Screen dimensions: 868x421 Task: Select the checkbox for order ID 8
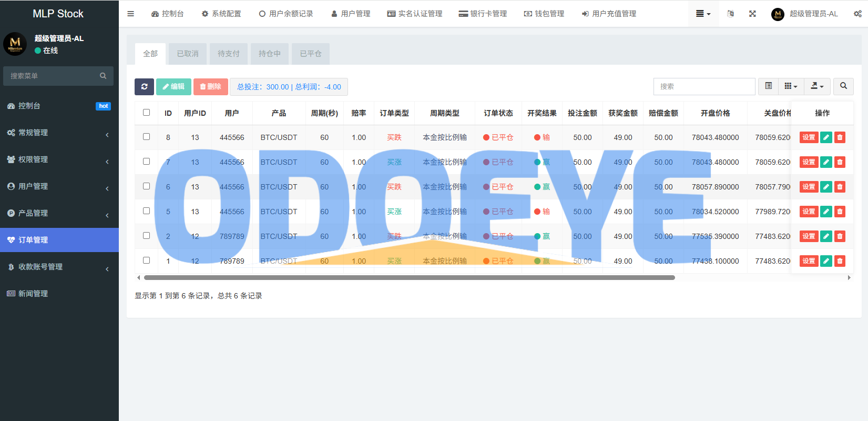(146, 137)
